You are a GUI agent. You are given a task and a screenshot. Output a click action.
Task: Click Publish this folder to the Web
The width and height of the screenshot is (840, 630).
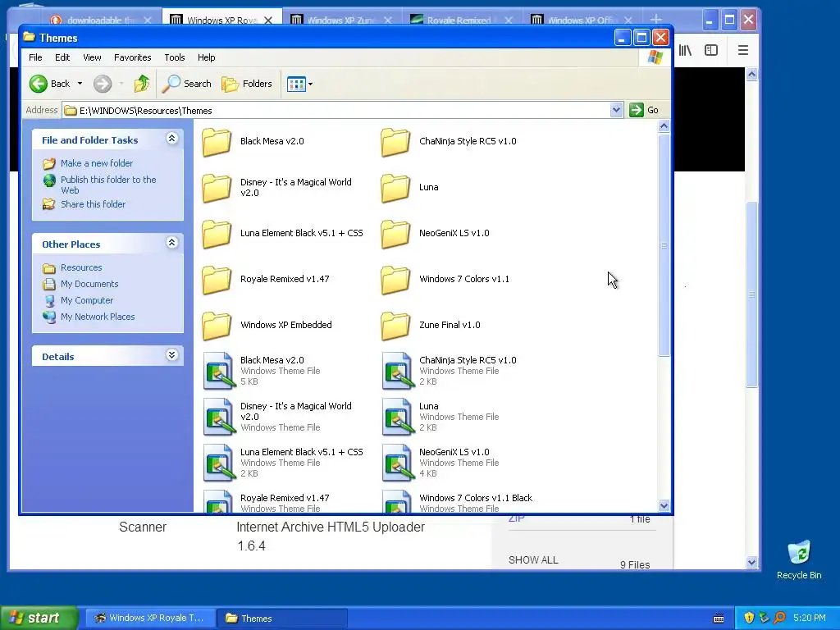point(108,185)
